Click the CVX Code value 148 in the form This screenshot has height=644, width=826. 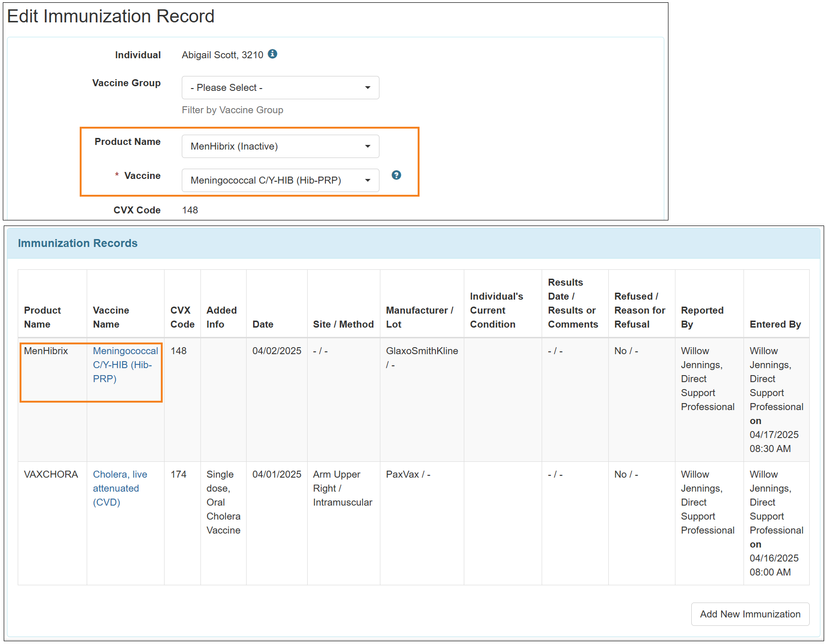(x=190, y=210)
